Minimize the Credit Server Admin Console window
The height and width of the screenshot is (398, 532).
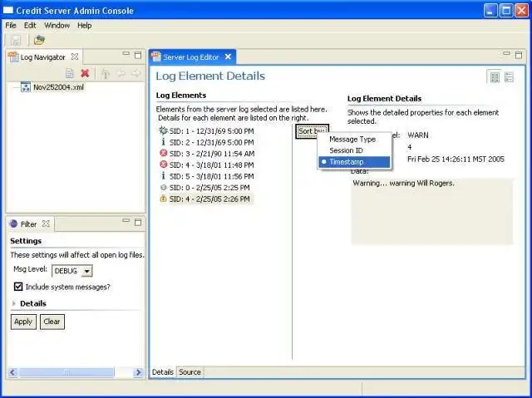(490, 11)
